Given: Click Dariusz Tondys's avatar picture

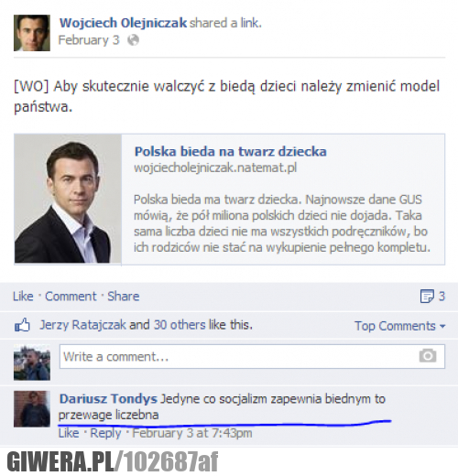Looking at the screenshot, I should (x=32, y=408).
